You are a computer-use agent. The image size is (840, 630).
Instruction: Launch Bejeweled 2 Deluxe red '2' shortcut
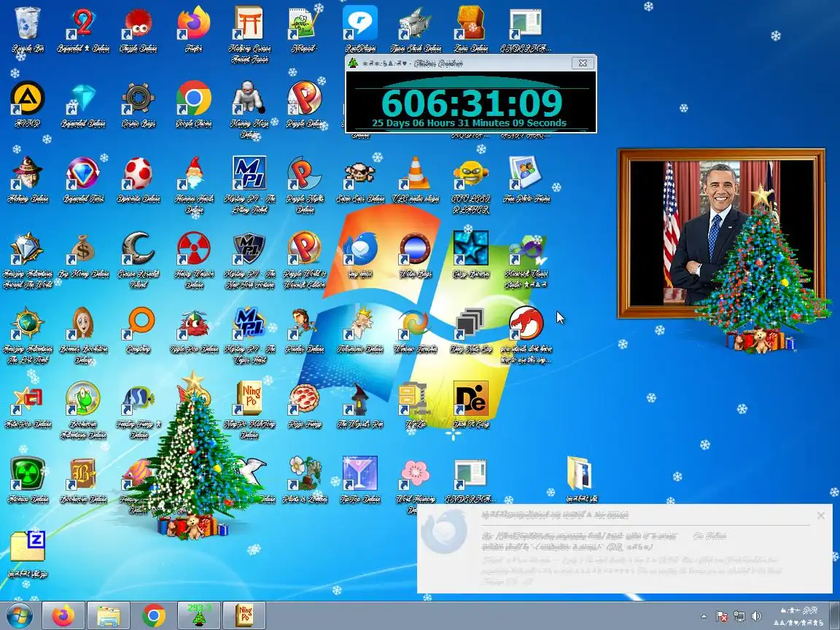pyautogui.click(x=83, y=23)
